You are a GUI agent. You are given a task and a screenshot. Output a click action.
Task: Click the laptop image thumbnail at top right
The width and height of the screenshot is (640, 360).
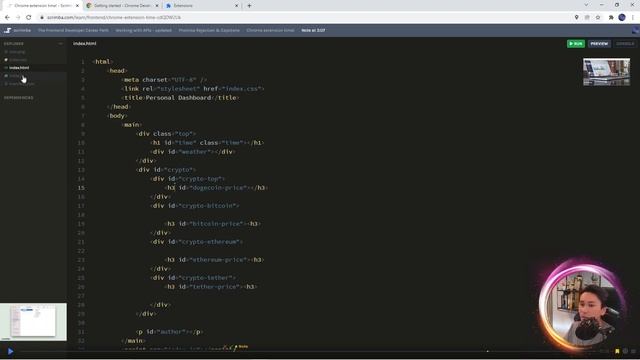pyautogui.click(x=606, y=72)
